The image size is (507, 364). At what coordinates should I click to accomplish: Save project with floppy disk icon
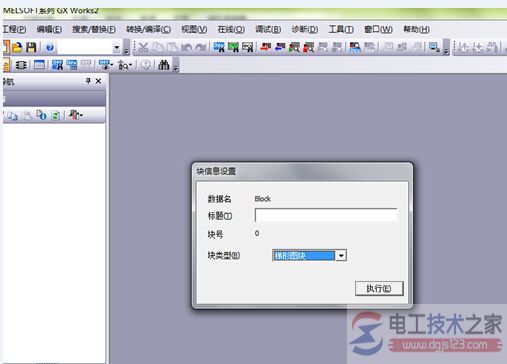(x=31, y=47)
